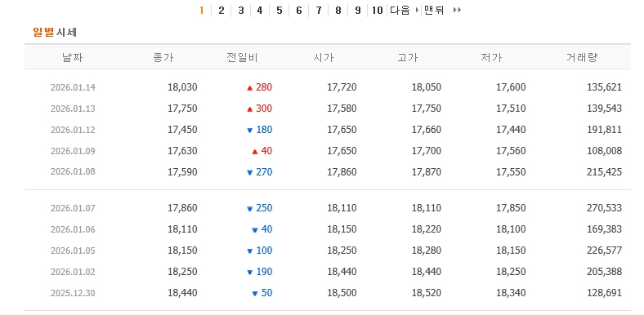Click the blue down change 190
This screenshot has height=315, width=644.
(x=259, y=272)
